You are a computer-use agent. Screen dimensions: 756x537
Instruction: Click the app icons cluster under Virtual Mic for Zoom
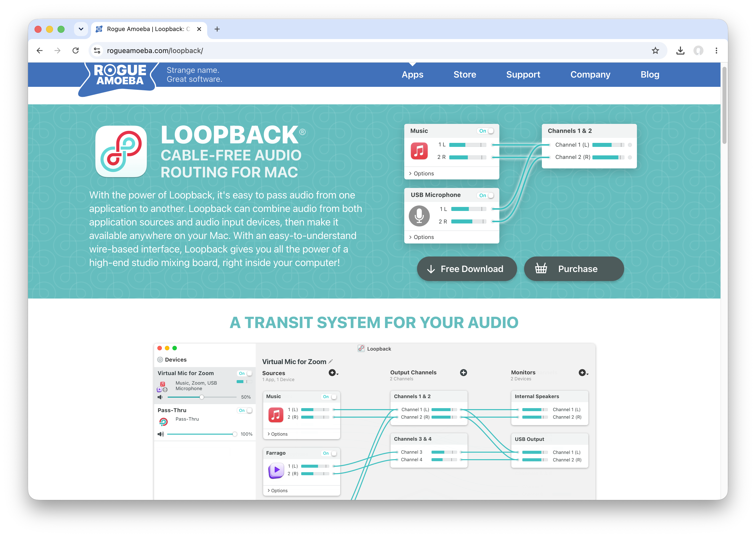[162, 387]
